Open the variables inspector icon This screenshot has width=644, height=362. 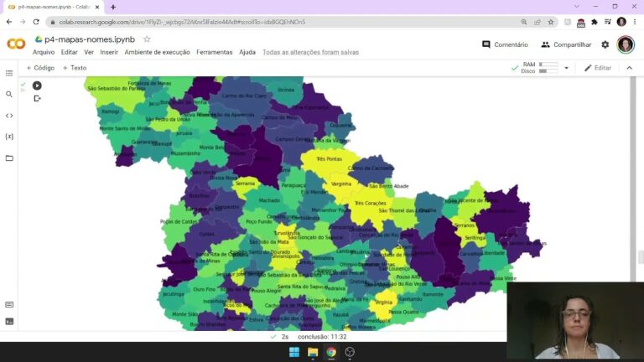click(9, 137)
